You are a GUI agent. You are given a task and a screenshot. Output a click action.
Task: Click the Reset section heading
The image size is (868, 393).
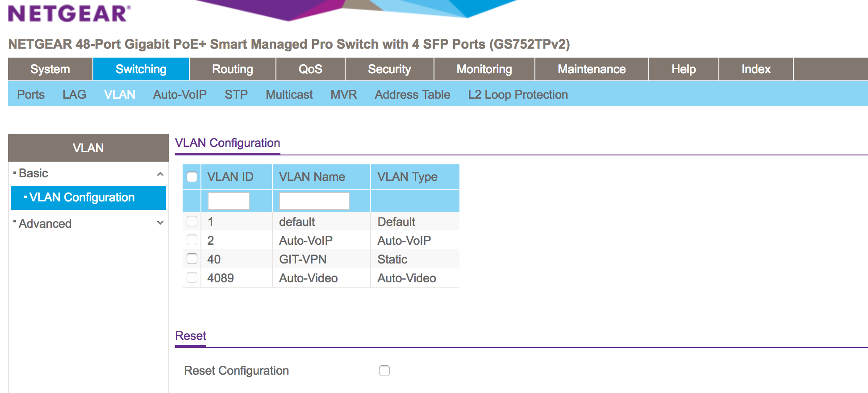(x=191, y=336)
